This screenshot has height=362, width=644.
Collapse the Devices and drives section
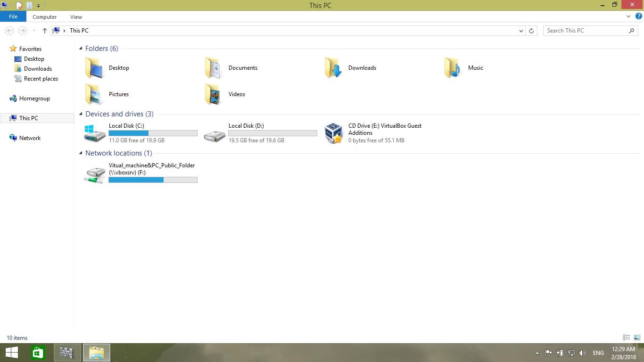point(81,114)
